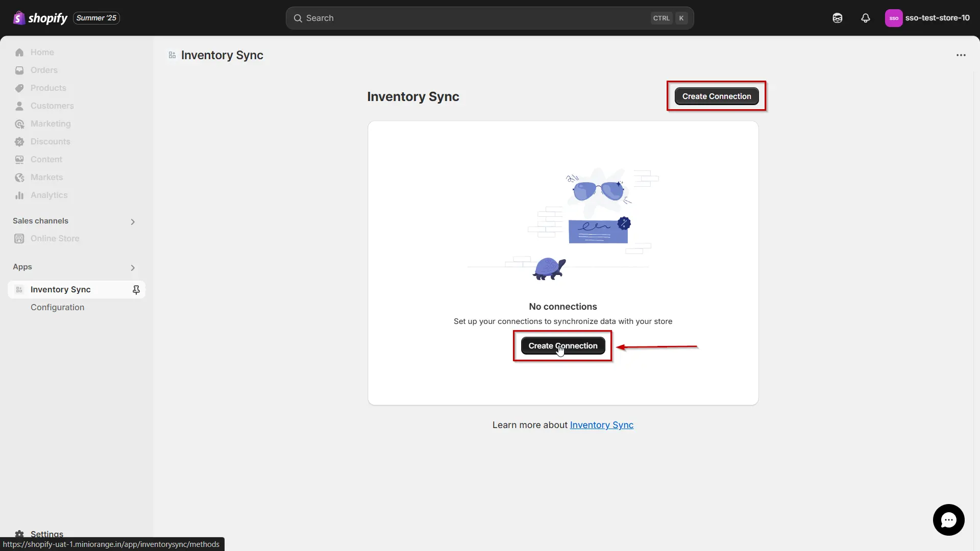
Task: Toggle the live chat bubble bottom right
Action: [948, 519]
